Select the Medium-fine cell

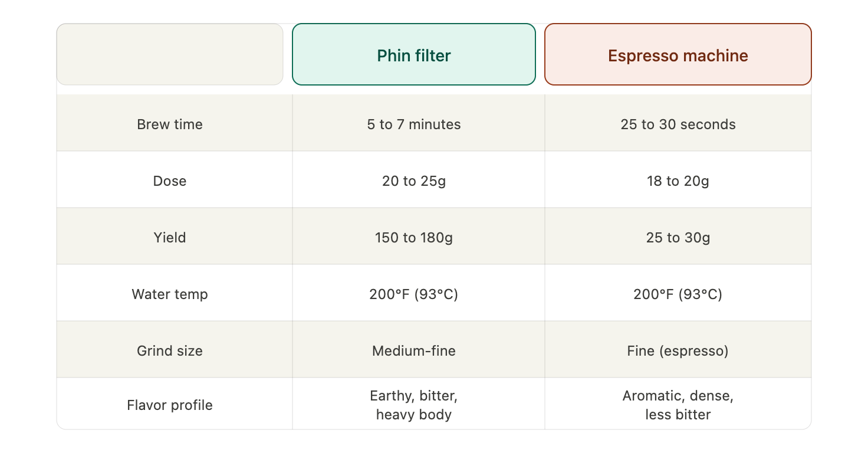pos(414,350)
